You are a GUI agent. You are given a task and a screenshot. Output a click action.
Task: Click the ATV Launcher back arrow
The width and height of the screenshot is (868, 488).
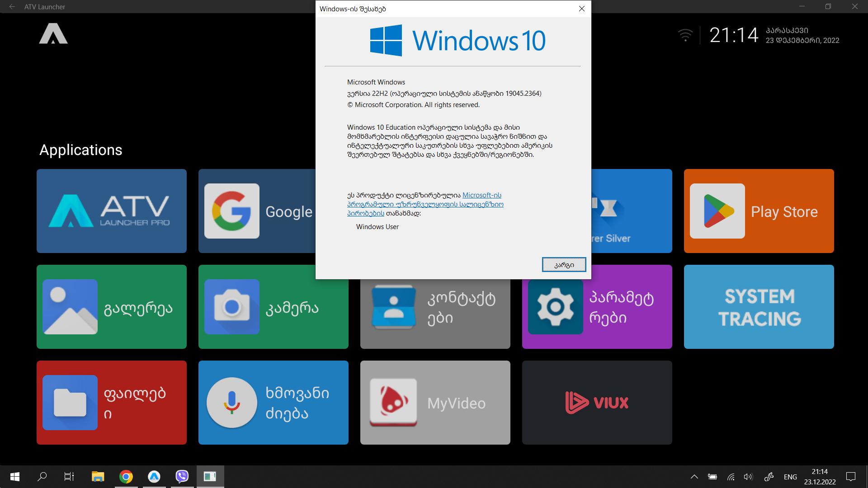pos(12,7)
